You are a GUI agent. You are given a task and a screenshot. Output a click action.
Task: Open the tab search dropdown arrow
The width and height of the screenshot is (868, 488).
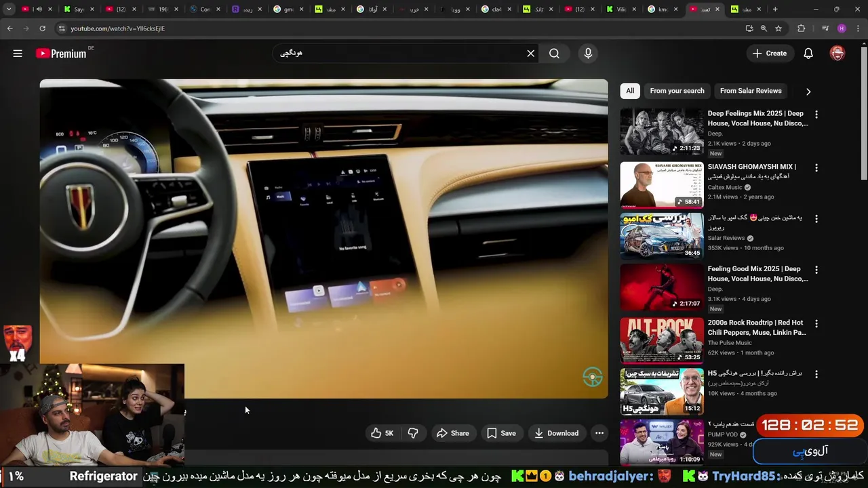[x=9, y=9]
